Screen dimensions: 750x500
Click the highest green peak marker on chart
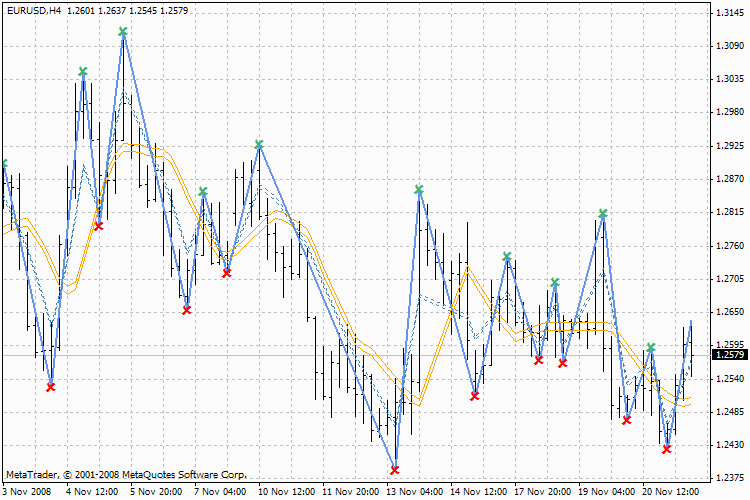pos(123,32)
